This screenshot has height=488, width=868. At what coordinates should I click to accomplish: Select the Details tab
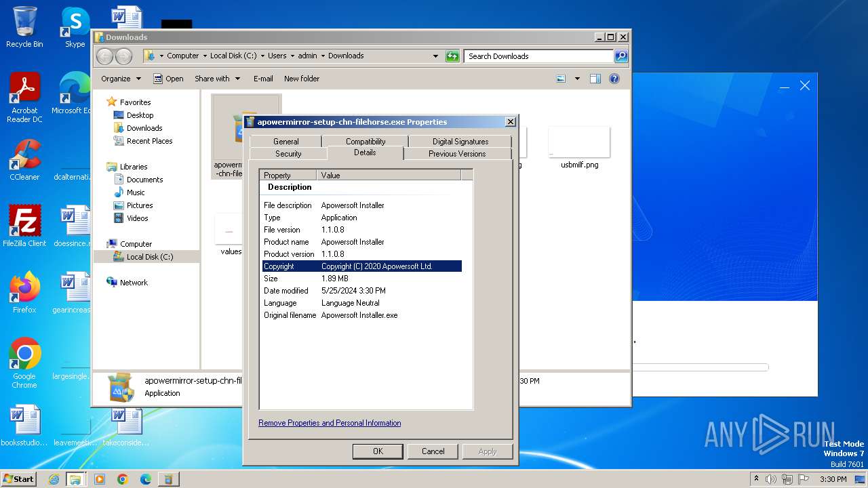point(365,152)
